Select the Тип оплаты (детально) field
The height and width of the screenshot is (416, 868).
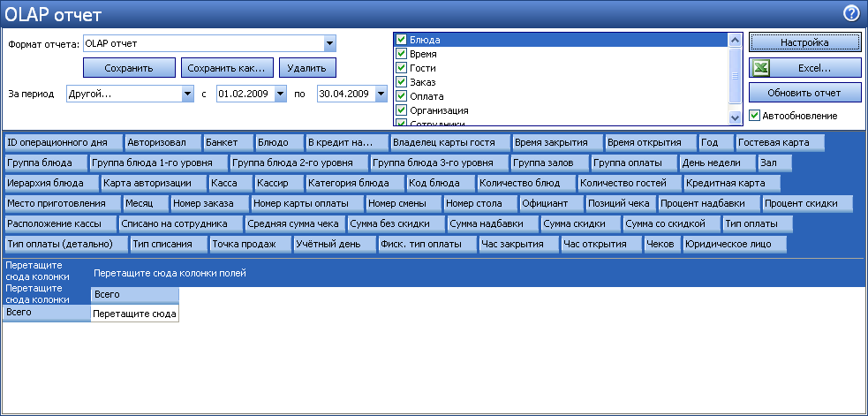[x=66, y=244]
